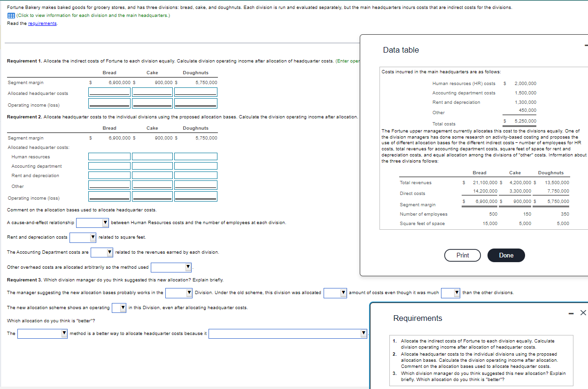
Task: Click Bread Human resources cost input field
Action: pyautogui.click(x=109, y=156)
